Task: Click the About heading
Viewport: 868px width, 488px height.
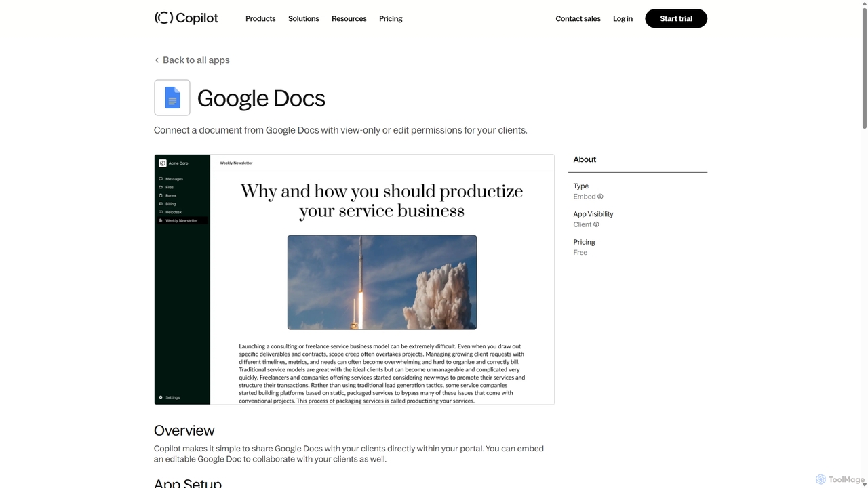Action: pyautogui.click(x=585, y=159)
